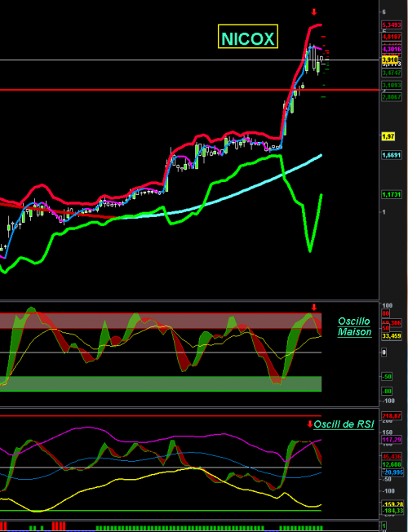
Task: Click the NICOX chart title label
Action: [x=248, y=36]
